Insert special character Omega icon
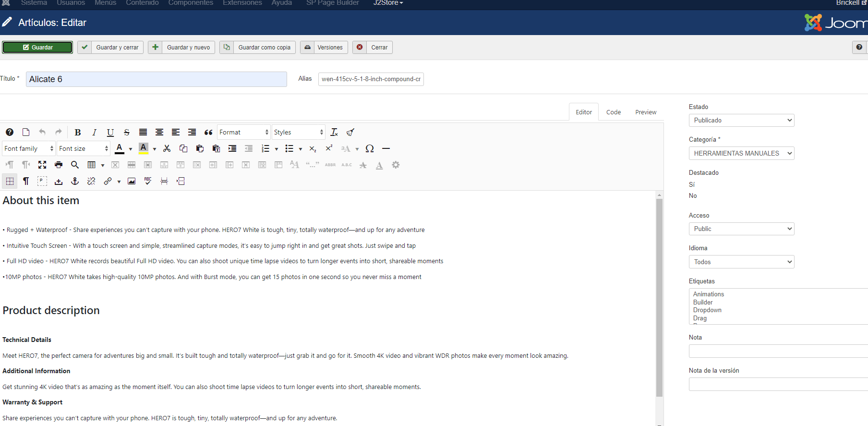 [370, 148]
